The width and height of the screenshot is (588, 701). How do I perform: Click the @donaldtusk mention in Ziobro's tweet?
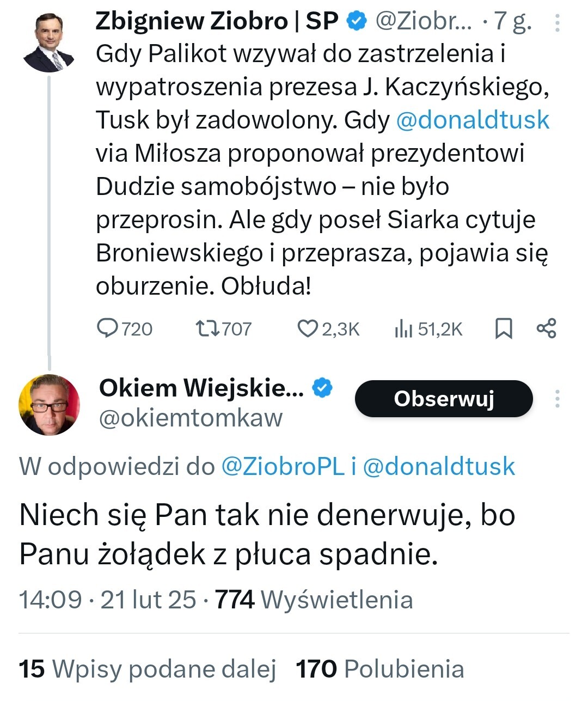(x=473, y=120)
